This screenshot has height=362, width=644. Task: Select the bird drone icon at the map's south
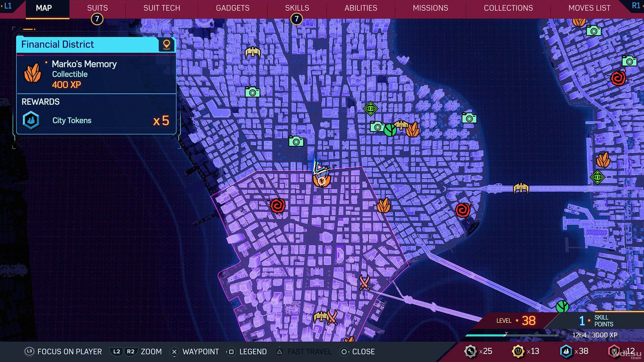coord(321,317)
